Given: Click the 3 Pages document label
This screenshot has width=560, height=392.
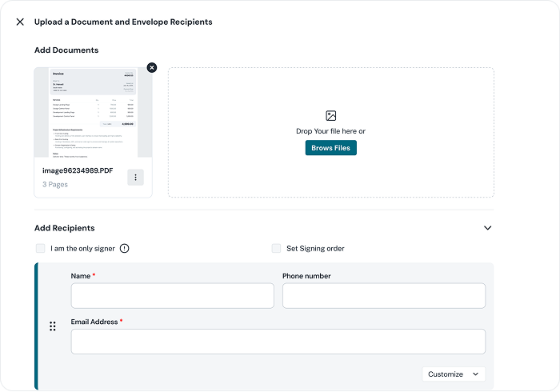Looking at the screenshot, I should click(x=55, y=185).
